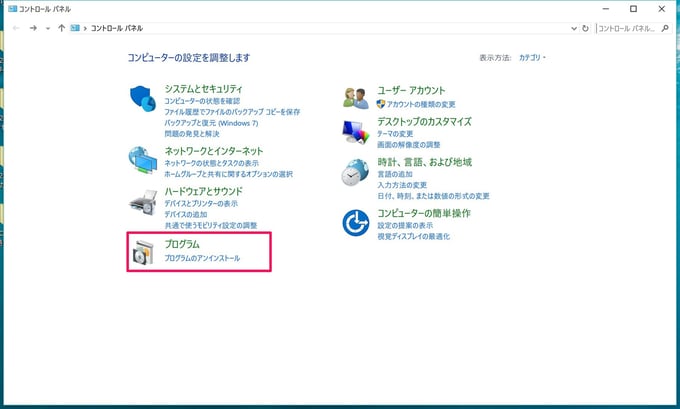Open デスクトップのカスタマイズ heading
Image resolution: width=680 pixels, height=409 pixels.
[424, 121]
